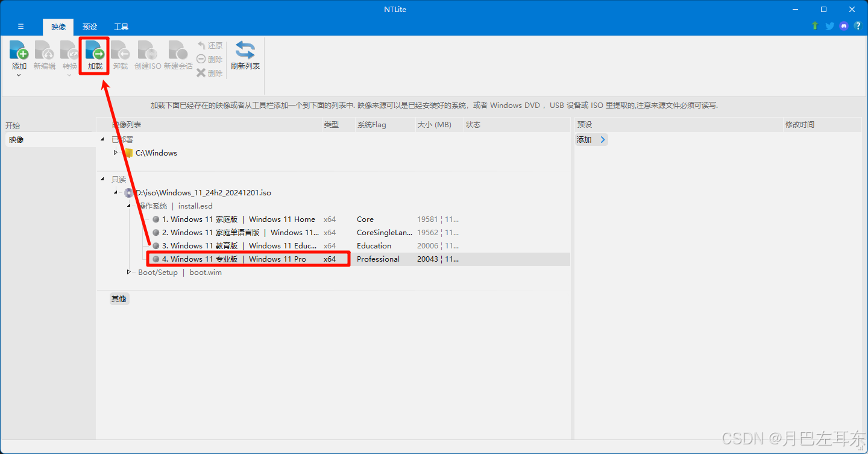Viewport: 868px width, 454px height.
Task: Click the 20043 size value
Action: click(x=427, y=259)
